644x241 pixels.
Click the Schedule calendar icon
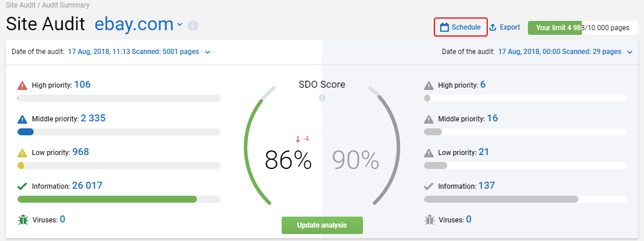444,27
